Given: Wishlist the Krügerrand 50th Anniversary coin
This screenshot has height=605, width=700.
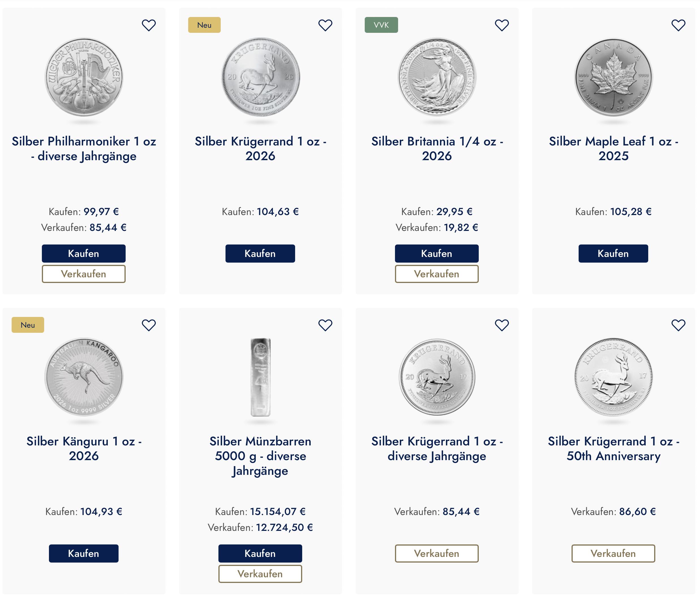Looking at the screenshot, I should coord(678,325).
